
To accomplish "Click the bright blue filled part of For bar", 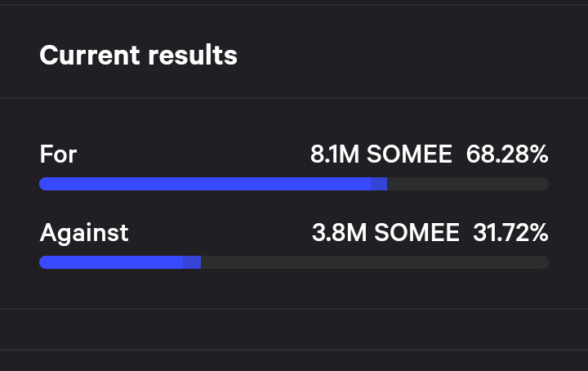I will pos(205,184).
